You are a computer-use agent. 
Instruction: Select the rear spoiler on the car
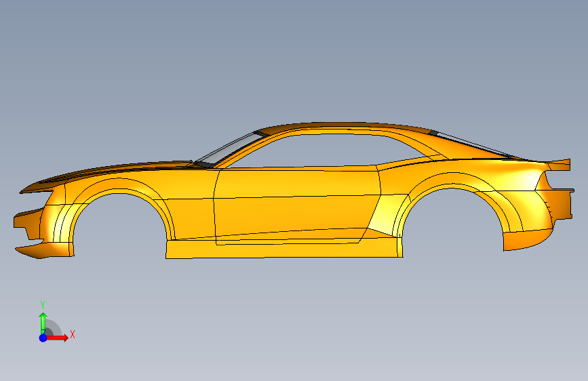click(559, 165)
